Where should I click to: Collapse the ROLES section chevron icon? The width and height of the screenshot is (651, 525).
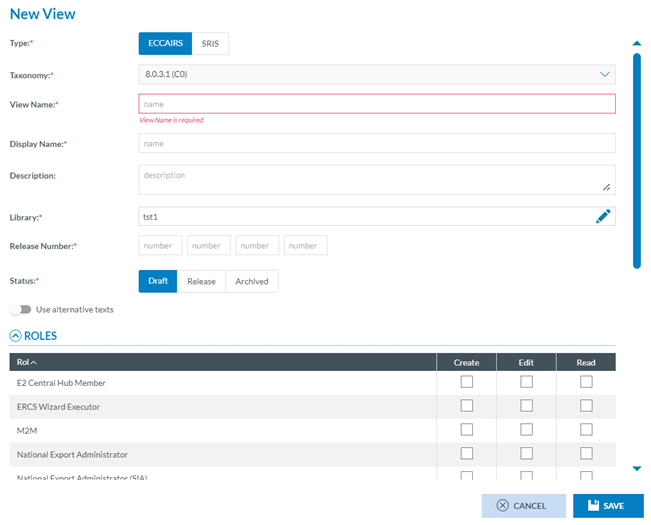(16, 336)
